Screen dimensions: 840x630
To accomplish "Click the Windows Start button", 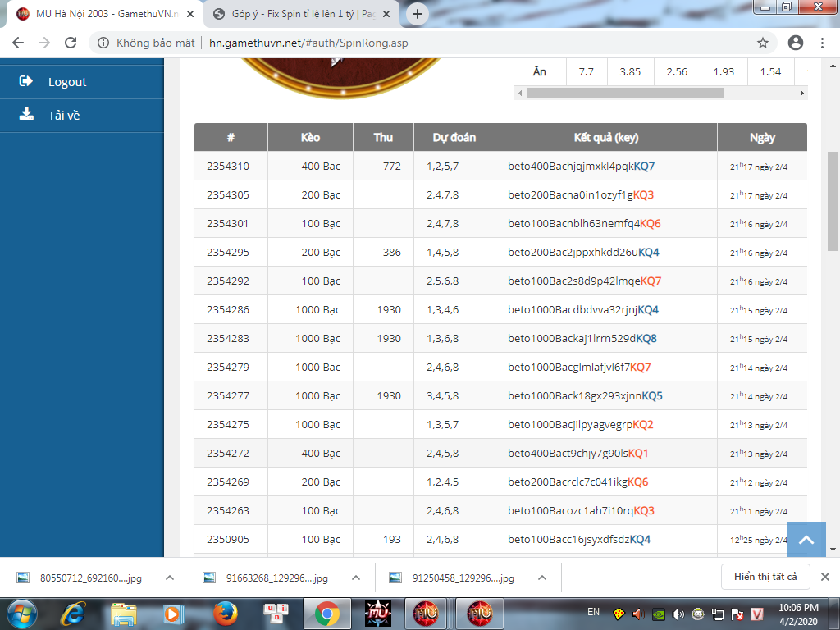I will click(x=21, y=613).
